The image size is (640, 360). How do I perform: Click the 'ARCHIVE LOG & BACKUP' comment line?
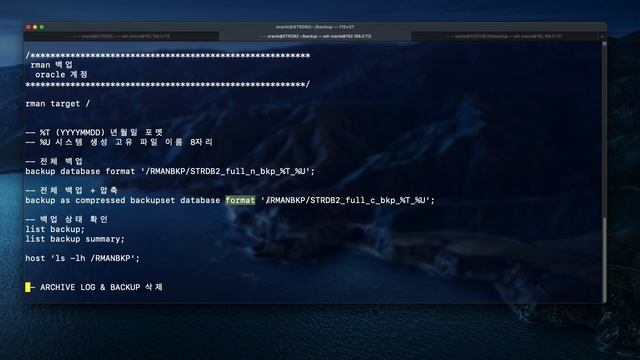click(94, 287)
